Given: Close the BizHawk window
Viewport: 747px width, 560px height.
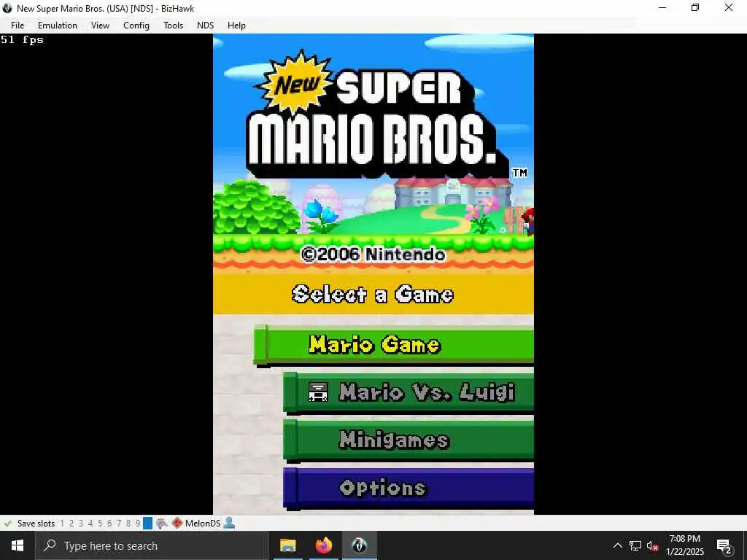Looking at the screenshot, I should point(729,7).
